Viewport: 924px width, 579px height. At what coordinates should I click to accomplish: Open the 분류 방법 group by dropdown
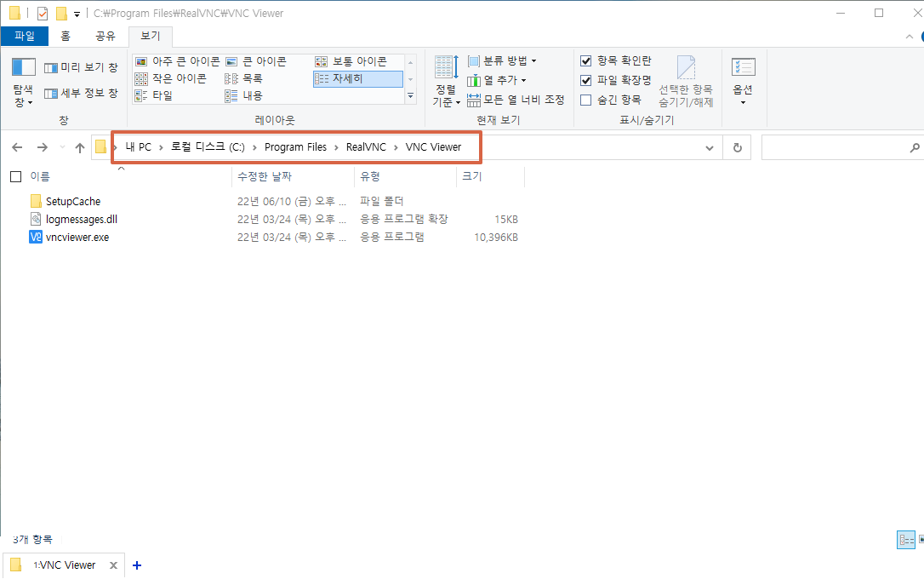(x=502, y=60)
